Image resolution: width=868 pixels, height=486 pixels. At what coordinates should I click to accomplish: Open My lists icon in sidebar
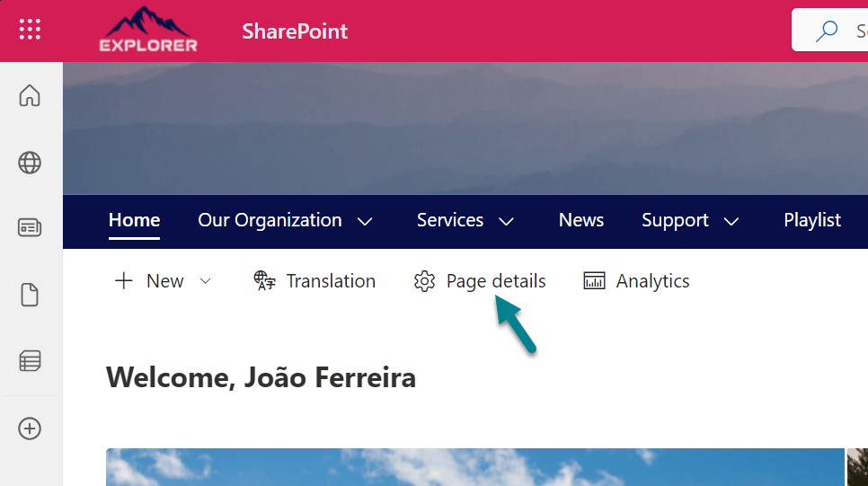(30, 361)
